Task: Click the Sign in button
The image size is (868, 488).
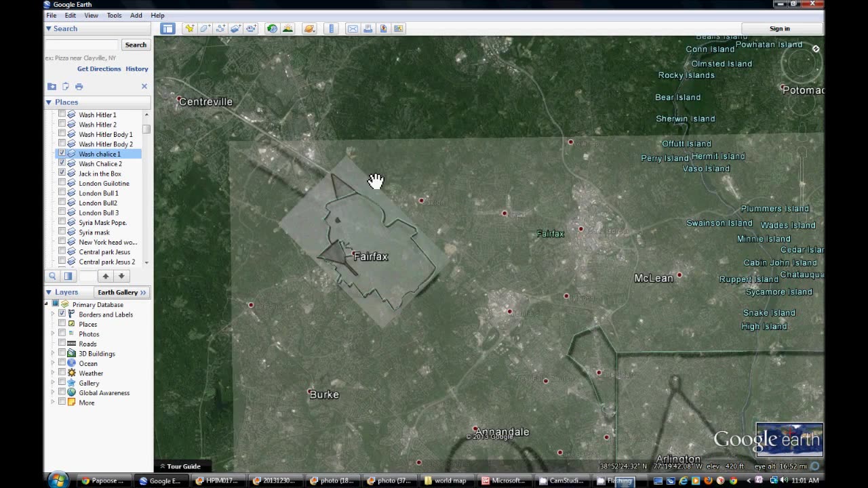Action: point(780,28)
